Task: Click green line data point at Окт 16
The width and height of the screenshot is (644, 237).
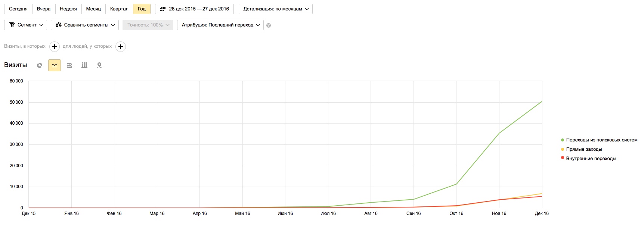Action: tap(456, 184)
